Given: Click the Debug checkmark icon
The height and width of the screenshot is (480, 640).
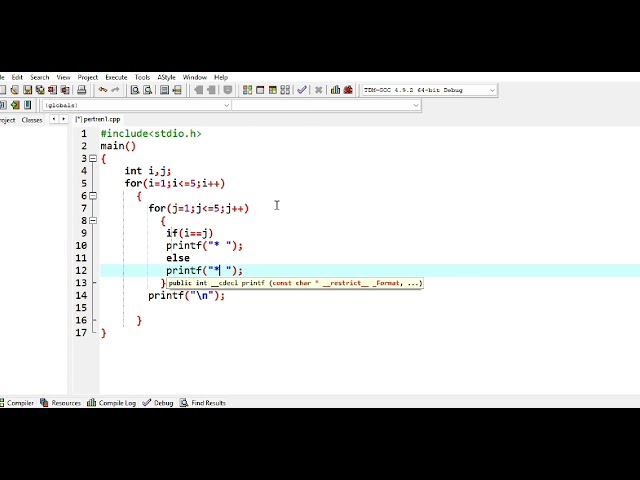Looking at the screenshot, I should pos(302,90).
